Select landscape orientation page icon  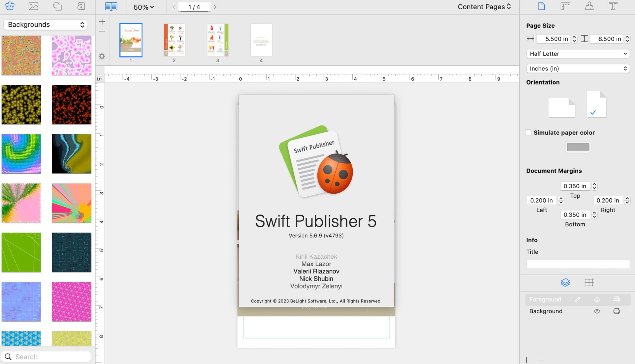tap(561, 107)
